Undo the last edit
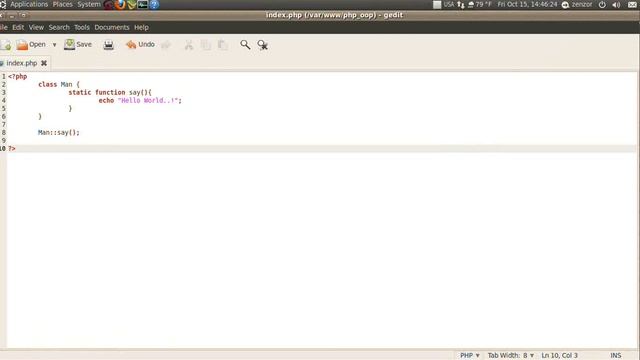Image resolution: width=640 pixels, height=360 pixels. point(140,44)
